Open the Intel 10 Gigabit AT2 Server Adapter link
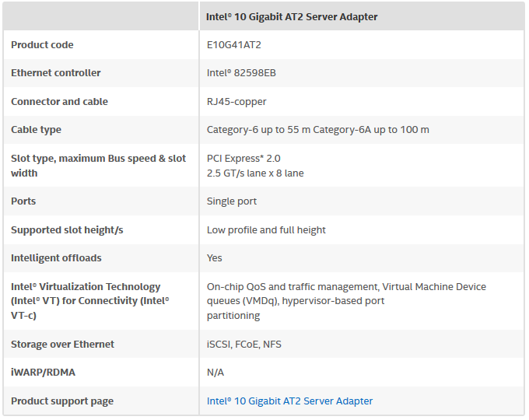 click(x=289, y=401)
